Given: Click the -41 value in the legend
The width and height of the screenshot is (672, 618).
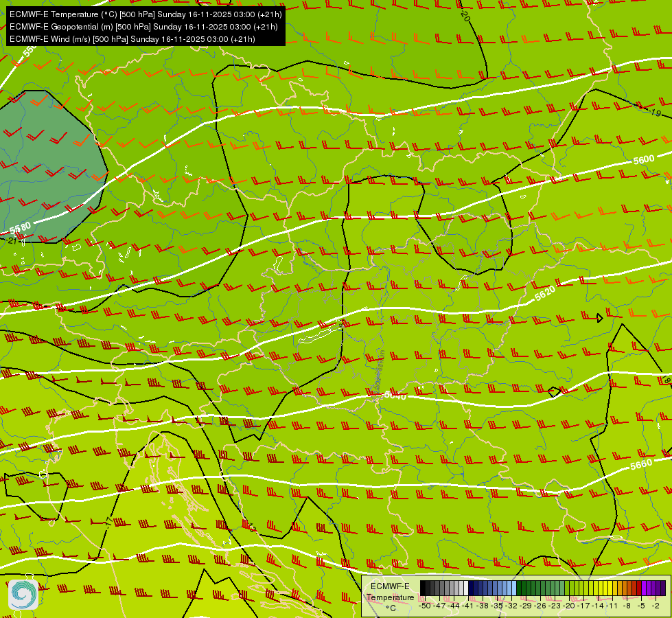Looking at the screenshot, I should click(x=467, y=606).
